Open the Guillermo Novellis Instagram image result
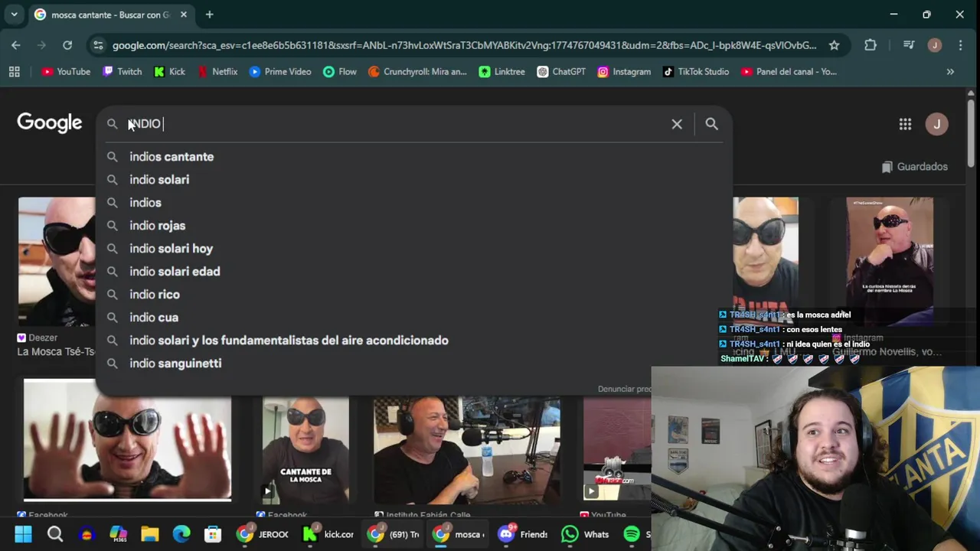This screenshot has height=551, width=980. pos(890,262)
